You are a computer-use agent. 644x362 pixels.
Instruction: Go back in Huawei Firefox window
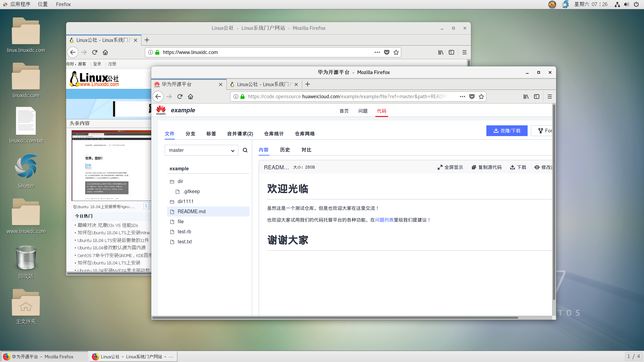pos(158,97)
